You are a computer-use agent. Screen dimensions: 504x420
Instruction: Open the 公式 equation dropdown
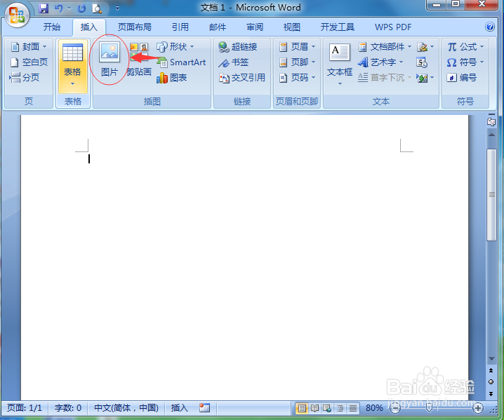[465, 47]
